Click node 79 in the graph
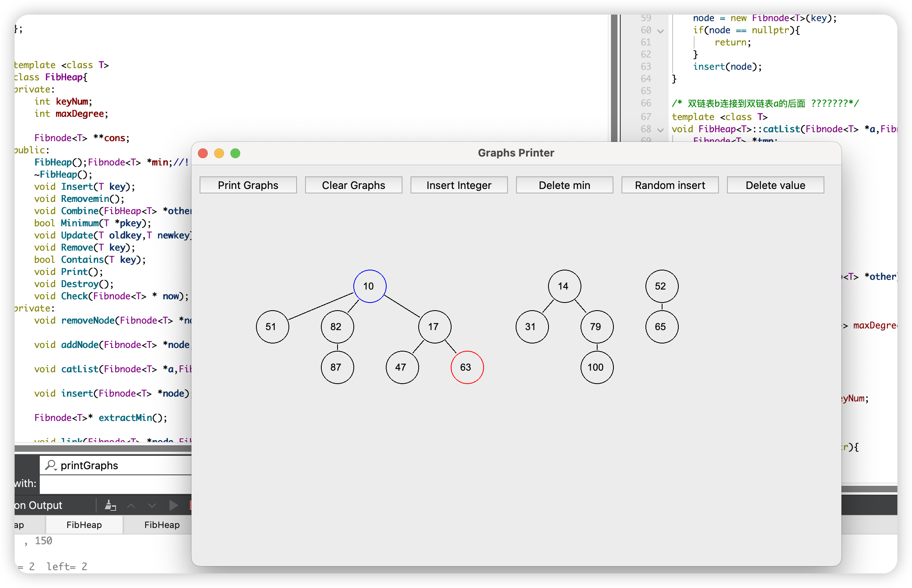 597,327
